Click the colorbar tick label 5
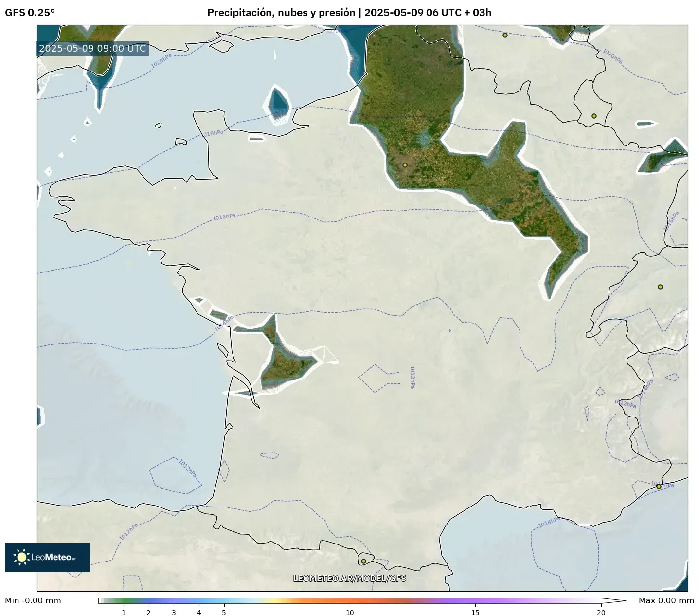This screenshot has height=616, width=699. (224, 613)
